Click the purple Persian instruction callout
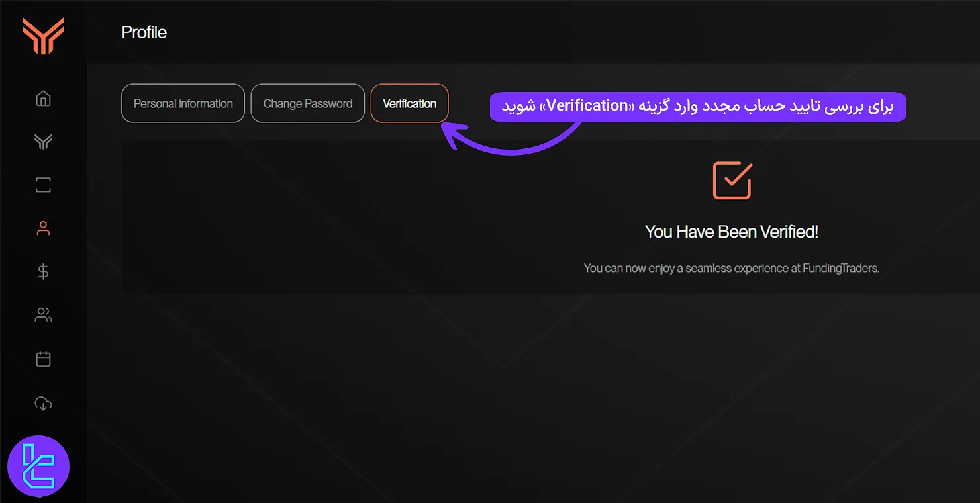The image size is (980, 503). click(x=697, y=107)
